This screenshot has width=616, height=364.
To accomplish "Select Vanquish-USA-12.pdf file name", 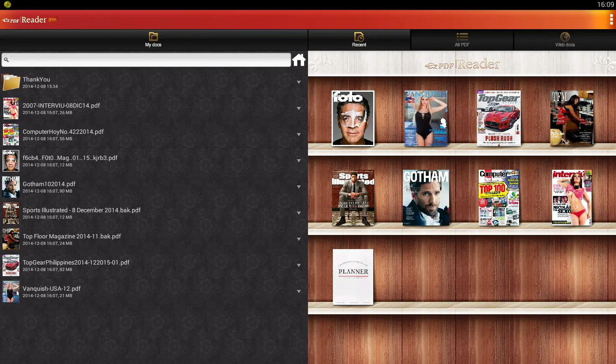I will [51, 289].
